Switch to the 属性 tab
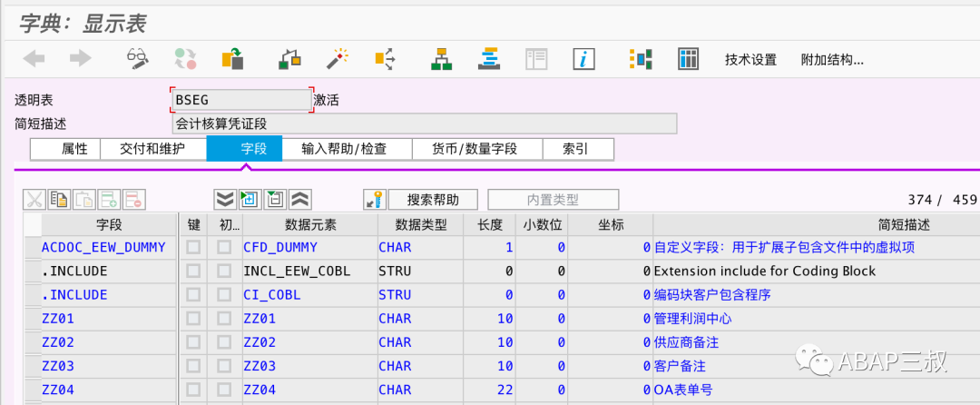980x405 pixels. pyautogui.click(x=65, y=149)
